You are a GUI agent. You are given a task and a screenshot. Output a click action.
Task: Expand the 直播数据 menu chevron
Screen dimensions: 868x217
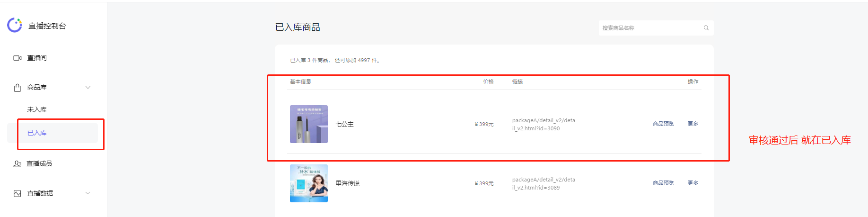[88, 193]
